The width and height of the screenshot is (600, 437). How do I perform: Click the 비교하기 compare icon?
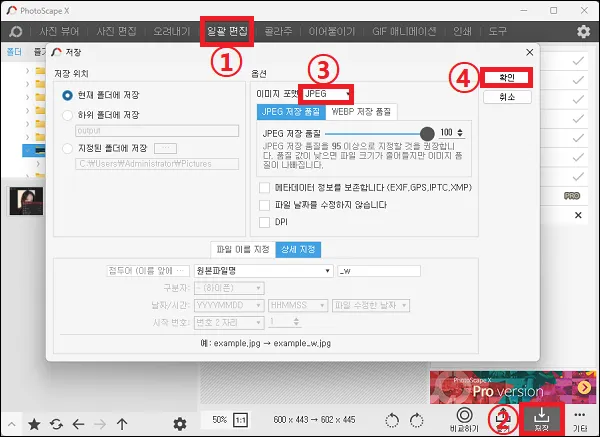[465, 420]
